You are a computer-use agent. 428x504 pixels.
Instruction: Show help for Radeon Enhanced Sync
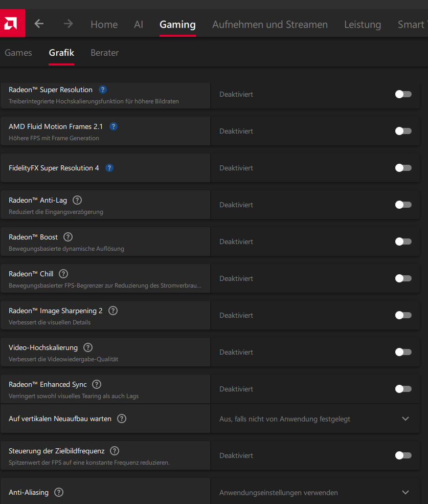[97, 384]
